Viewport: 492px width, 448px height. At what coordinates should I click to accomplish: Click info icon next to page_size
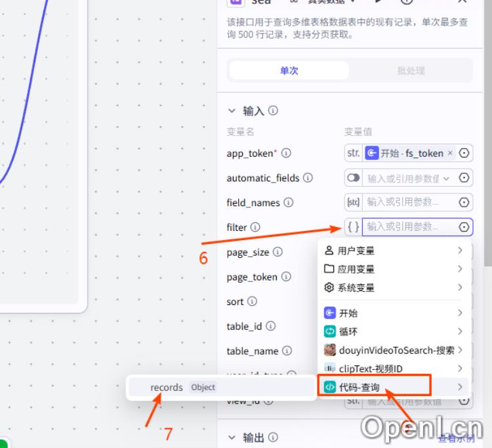tap(277, 252)
